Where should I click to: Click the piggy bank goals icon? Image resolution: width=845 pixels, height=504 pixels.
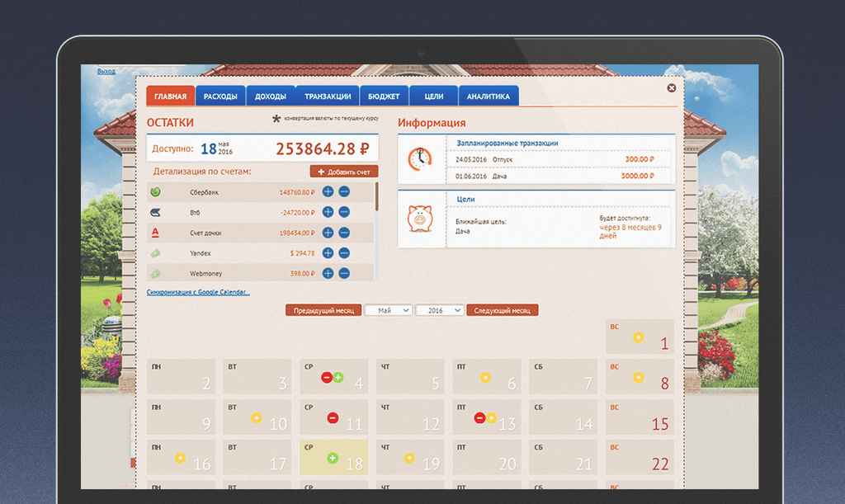420,219
